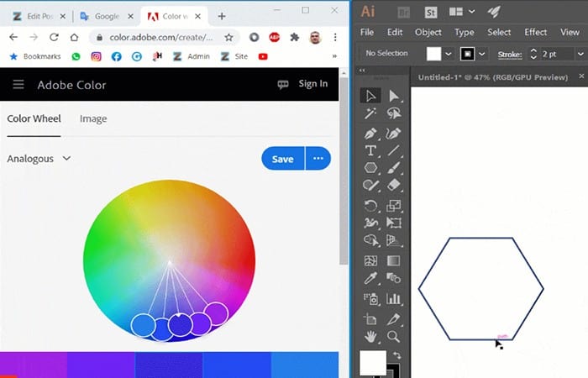Viewport: 588px width, 378px height.
Task: Expand the arrange documents dropdown
Action: click(x=471, y=12)
